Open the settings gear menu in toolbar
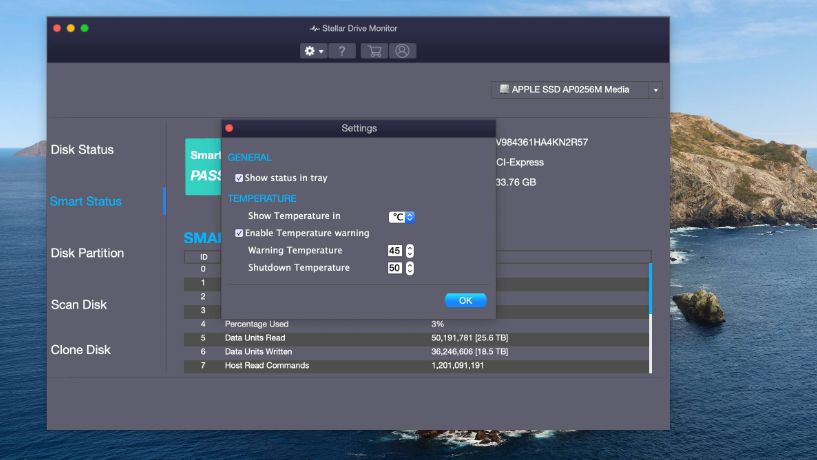This screenshot has width=817, height=460. point(314,51)
